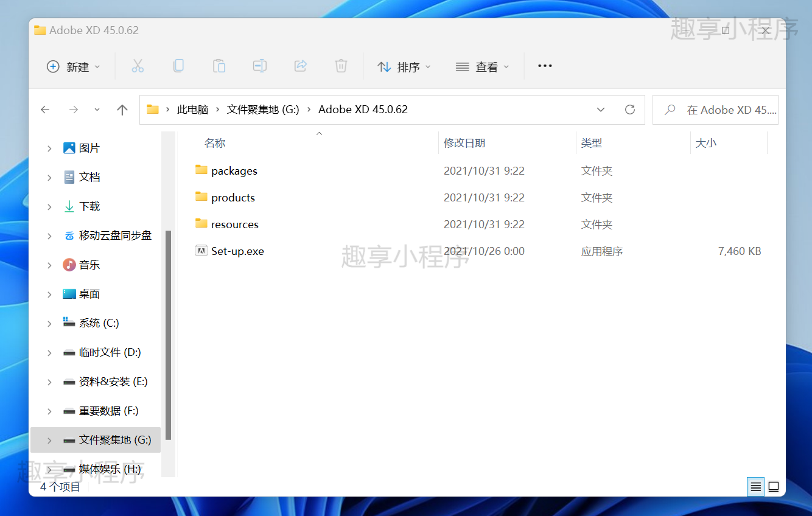Click the search box for Adobe XD
The image size is (812, 516).
pos(715,110)
